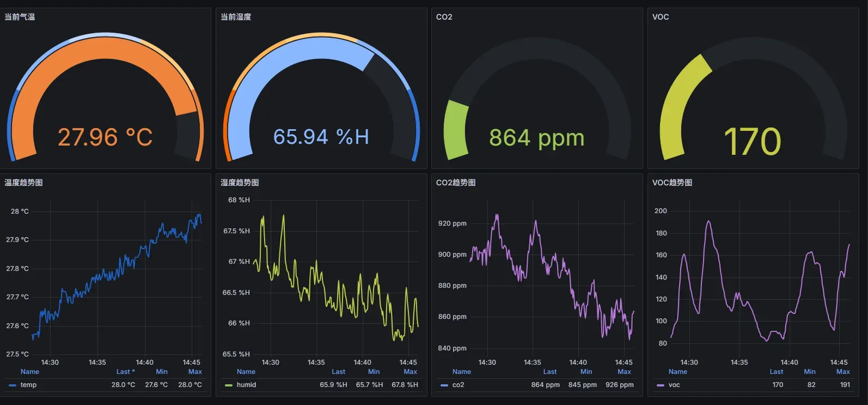The height and width of the screenshot is (405, 868).
Task: Click the 27.96 °C gauge reading
Action: (x=105, y=137)
